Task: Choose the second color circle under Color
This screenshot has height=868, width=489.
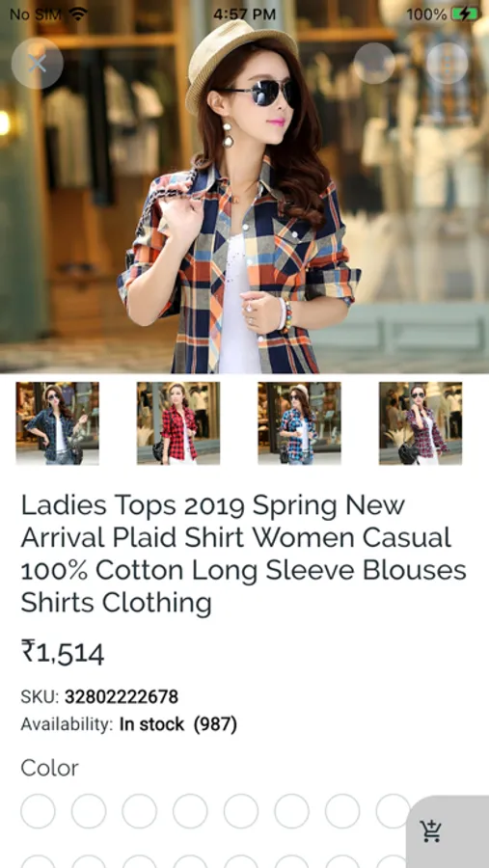Action: [x=89, y=811]
